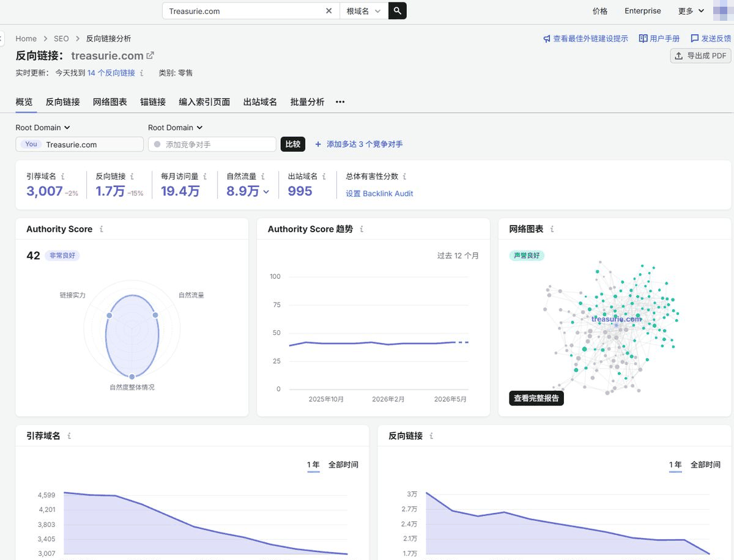Click the 用户手册 book icon
The height and width of the screenshot is (560, 734).
point(643,39)
